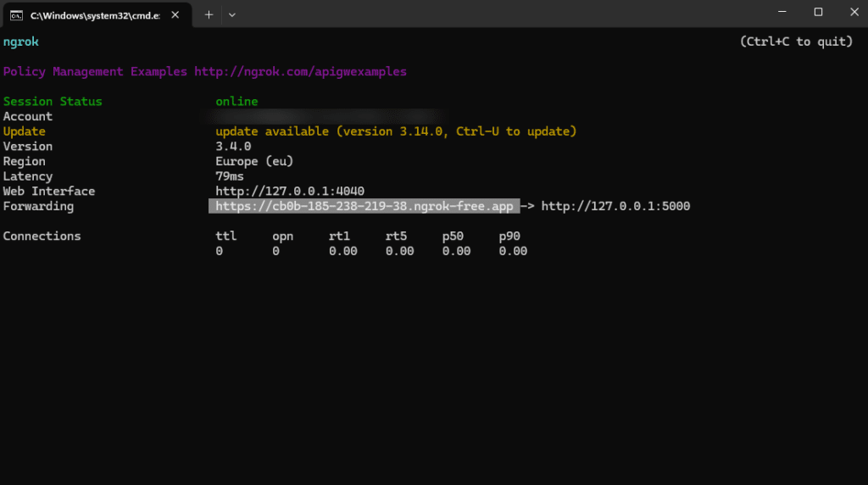Viewport: 868px width, 485px height.
Task: Expand the new tab profile dropdown
Action: point(232,15)
